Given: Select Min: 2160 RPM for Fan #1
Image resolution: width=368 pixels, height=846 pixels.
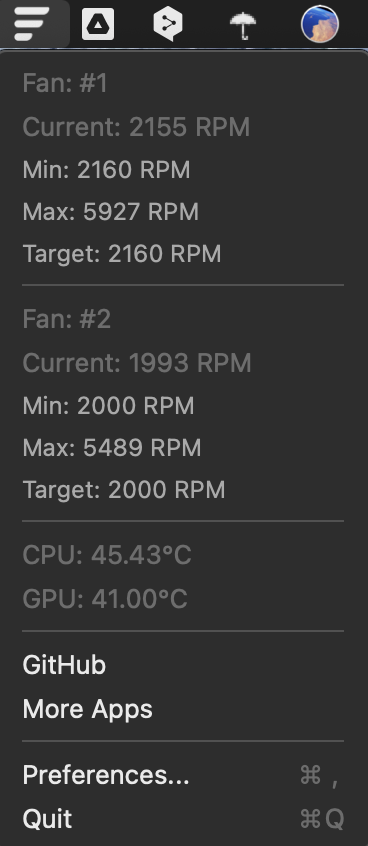Looking at the screenshot, I should 184,170.
